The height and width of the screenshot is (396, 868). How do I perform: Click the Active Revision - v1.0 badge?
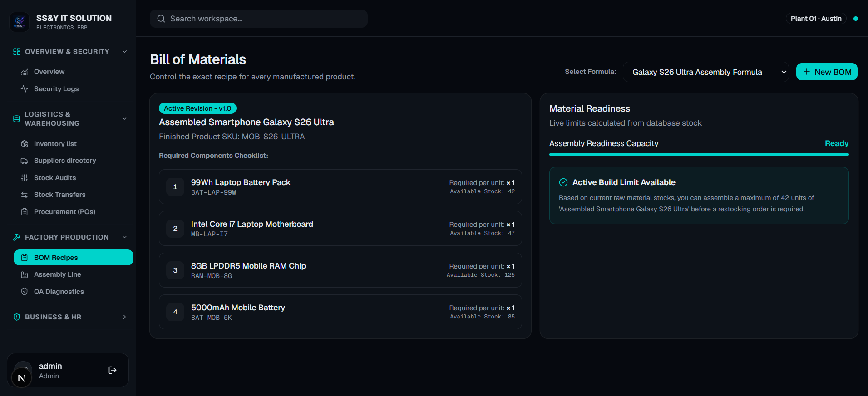tap(197, 108)
